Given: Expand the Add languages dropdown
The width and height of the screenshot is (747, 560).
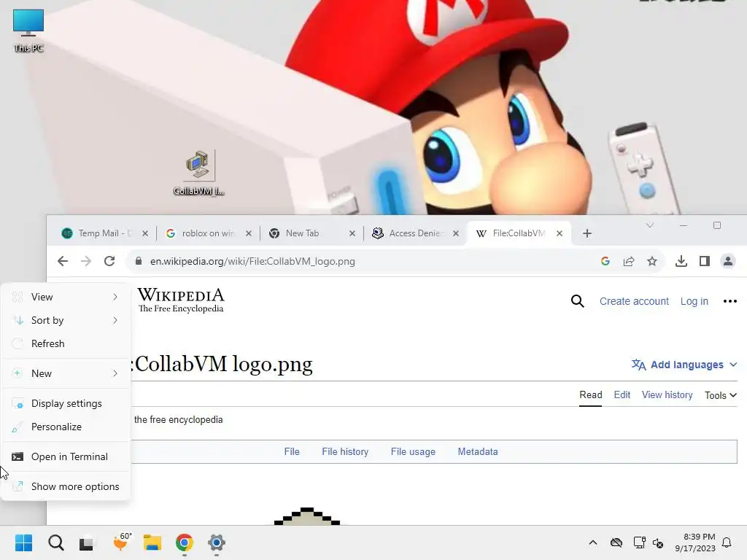Looking at the screenshot, I should [x=684, y=365].
